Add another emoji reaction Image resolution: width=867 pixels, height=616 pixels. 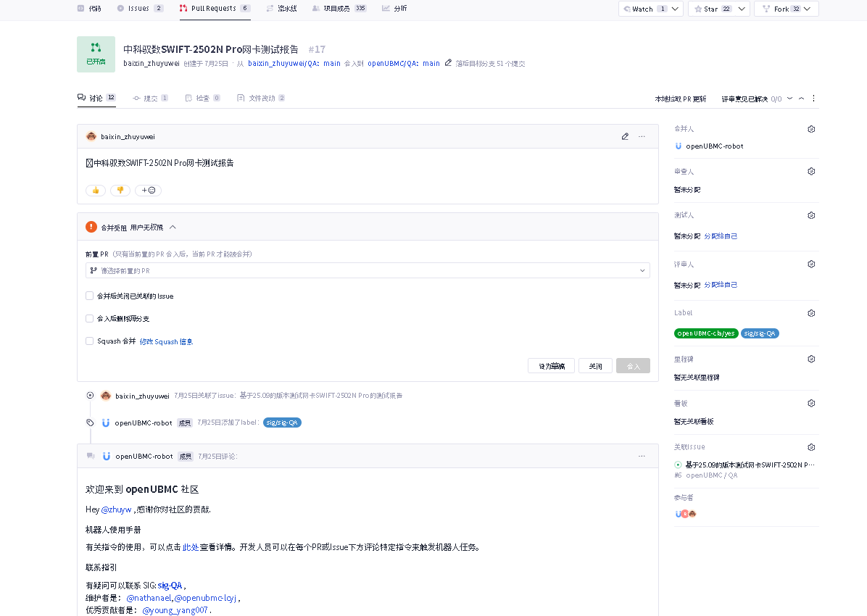coord(148,190)
